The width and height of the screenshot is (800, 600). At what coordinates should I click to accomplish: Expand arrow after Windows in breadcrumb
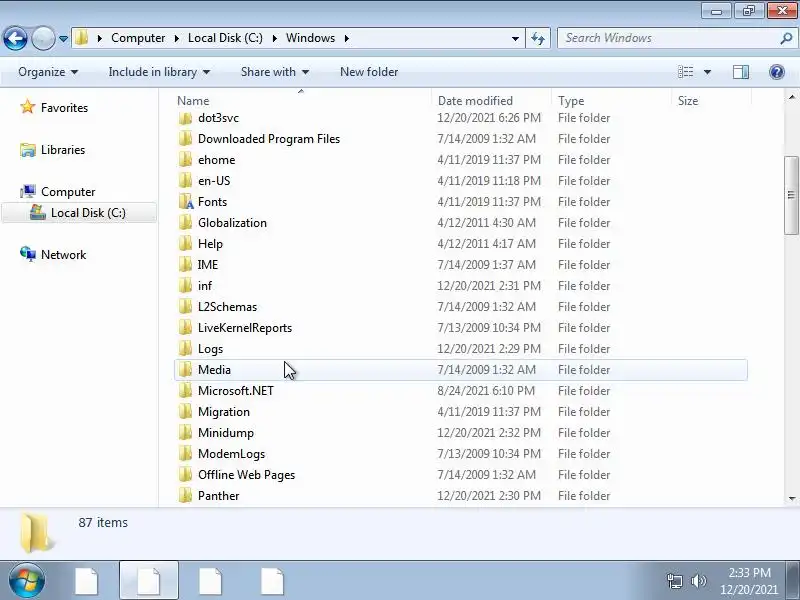pos(347,38)
